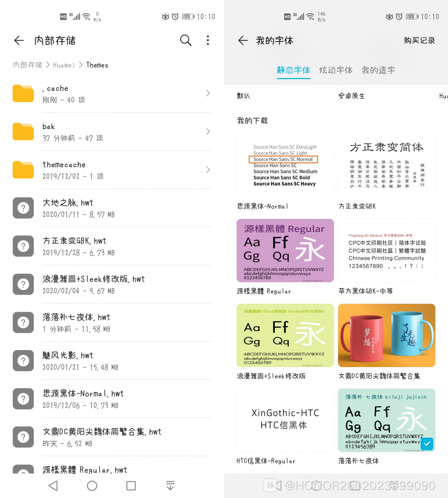
Task: Go back from 内部存储 file manager
Action: pyautogui.click(x=19, y=40)
